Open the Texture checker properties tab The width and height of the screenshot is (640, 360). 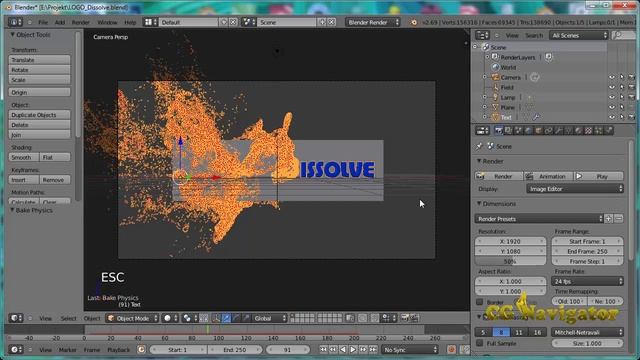click(x=588, y=131)
